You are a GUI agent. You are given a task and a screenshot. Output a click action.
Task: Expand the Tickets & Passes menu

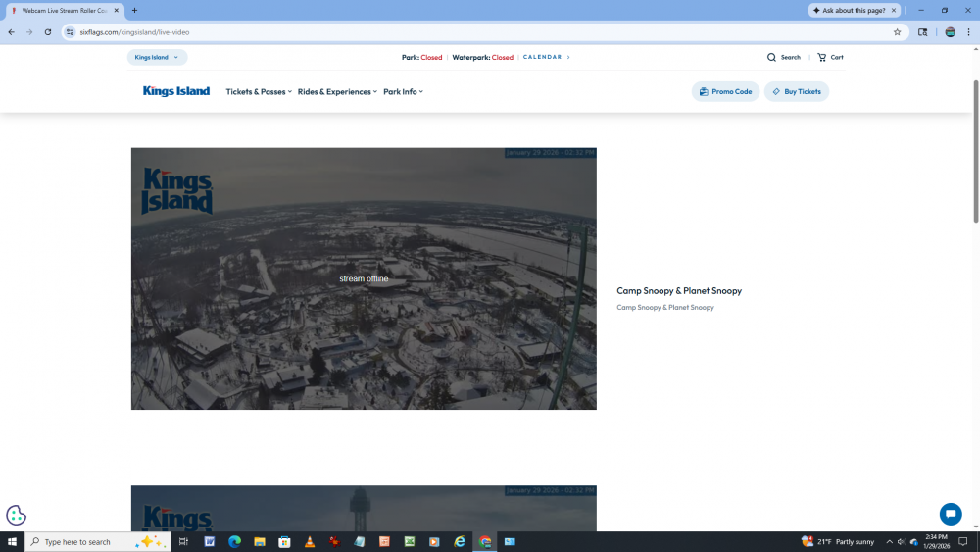259,92
